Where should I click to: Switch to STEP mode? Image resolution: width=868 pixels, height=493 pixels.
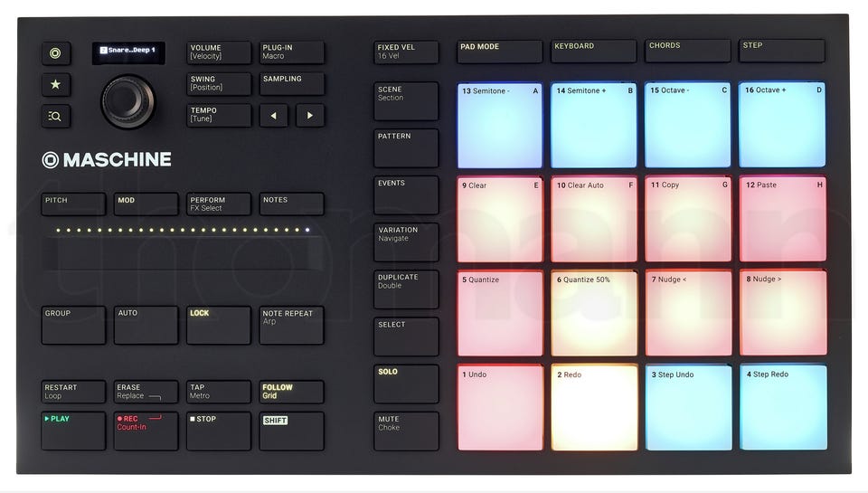782,51
